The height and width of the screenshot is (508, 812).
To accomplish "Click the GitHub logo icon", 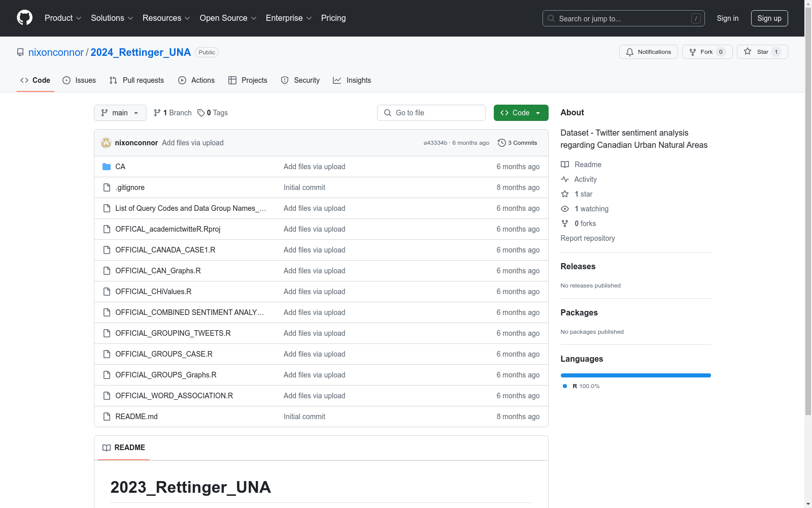I will tap(24, 18).
